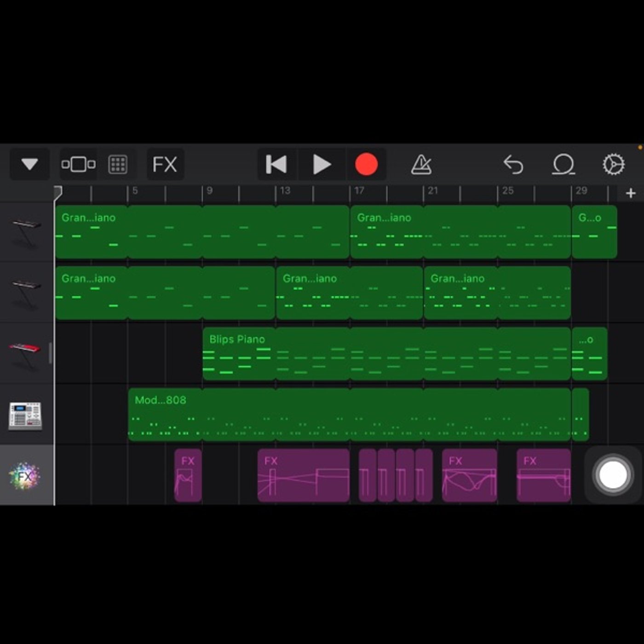Open song Settings gear
The width and height of the screenshot is (644, 644).
click(x=614, y=164)
